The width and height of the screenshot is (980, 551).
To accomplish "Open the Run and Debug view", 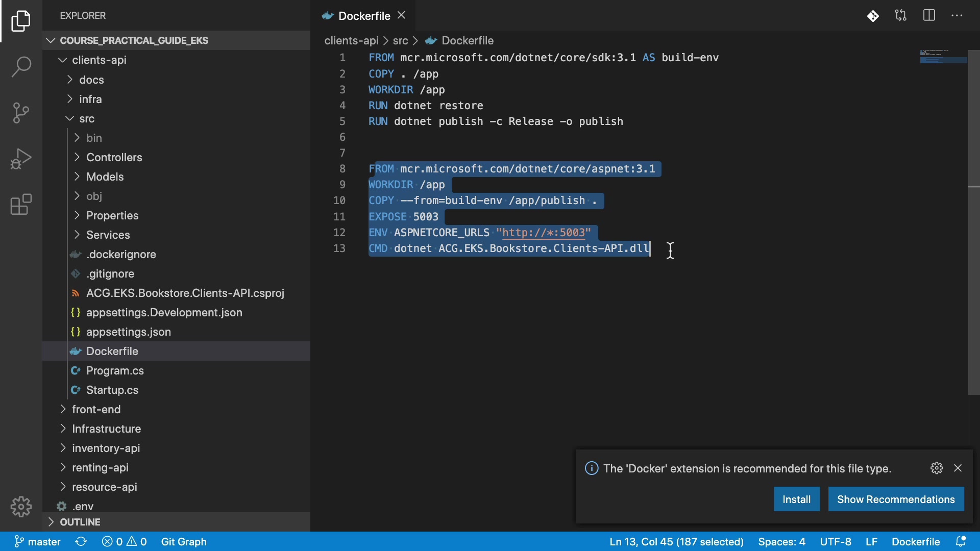I will (21, 159).
